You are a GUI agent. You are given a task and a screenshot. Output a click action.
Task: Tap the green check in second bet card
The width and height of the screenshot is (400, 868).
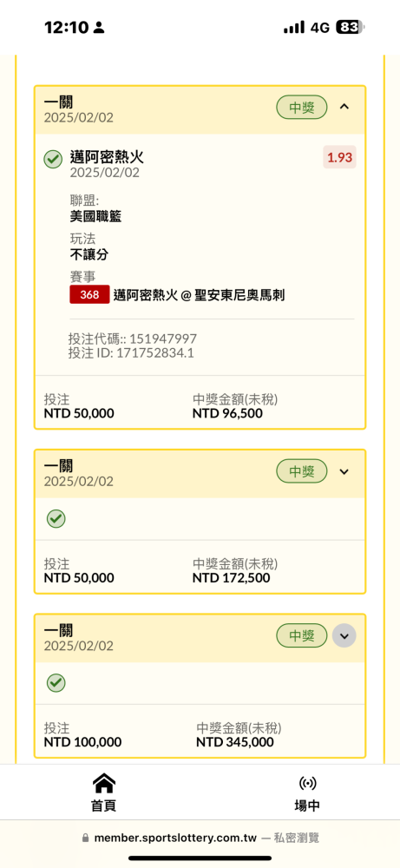[56, 519]
